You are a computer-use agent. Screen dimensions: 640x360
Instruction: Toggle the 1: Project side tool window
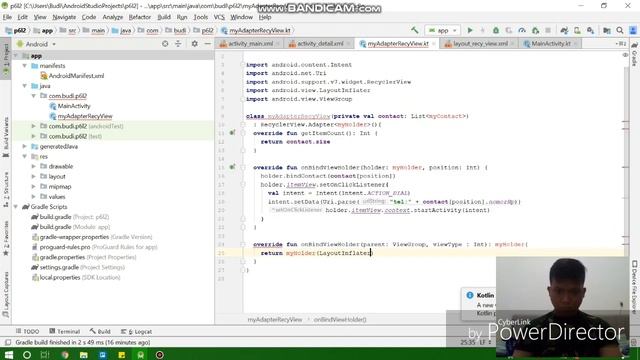[6, 58]
